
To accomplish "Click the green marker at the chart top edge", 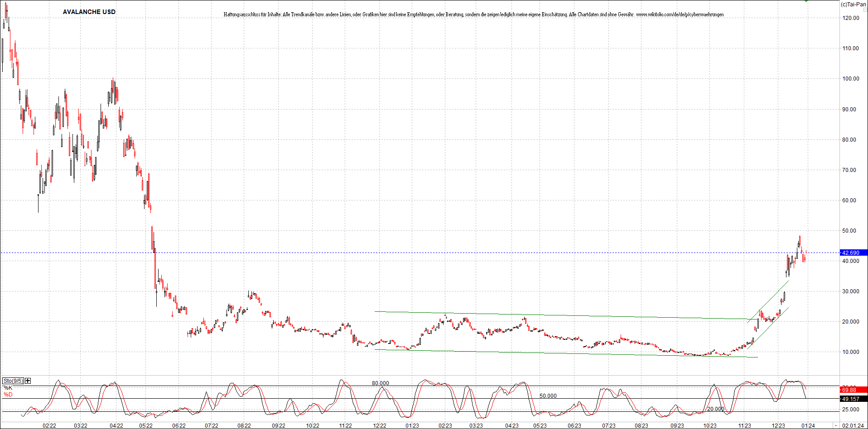I will pyautogui.click(x=806, y=1).
